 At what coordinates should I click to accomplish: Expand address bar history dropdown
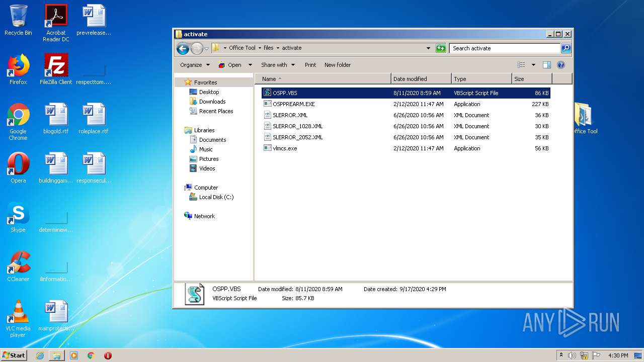pyautogui.click(x=428, y=48)
